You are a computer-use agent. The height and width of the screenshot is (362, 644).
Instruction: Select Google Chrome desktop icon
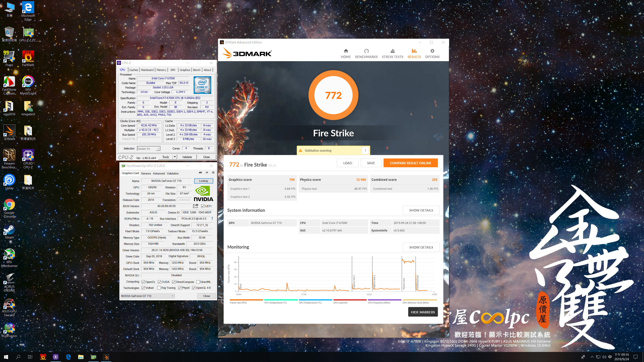pos(9,208)
